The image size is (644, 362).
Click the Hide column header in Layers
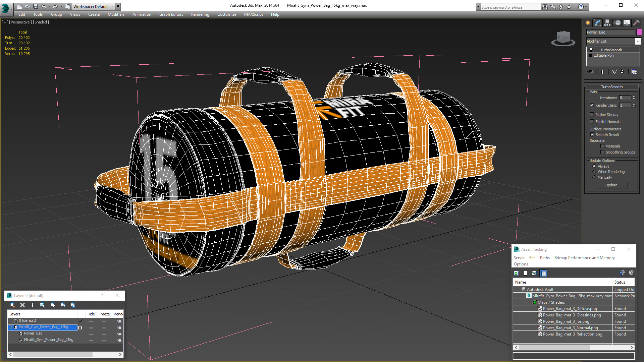click(x=91, y=314)
